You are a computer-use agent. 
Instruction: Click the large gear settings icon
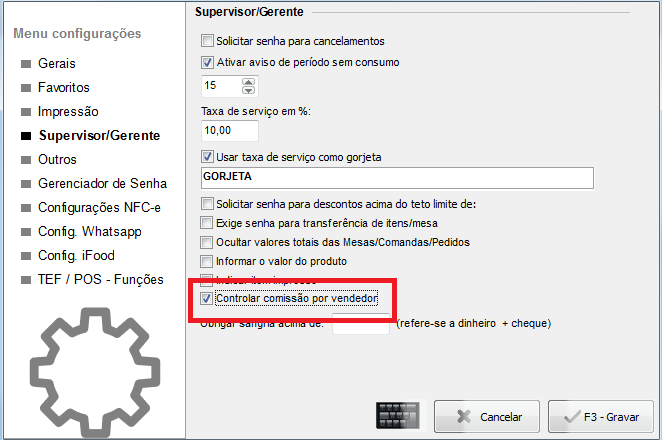tap(95, 372)
